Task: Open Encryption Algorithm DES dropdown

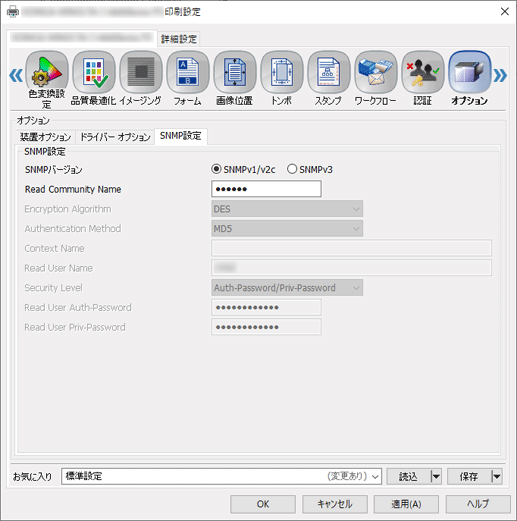Action: pyautogui.click(x=287, y=209)
